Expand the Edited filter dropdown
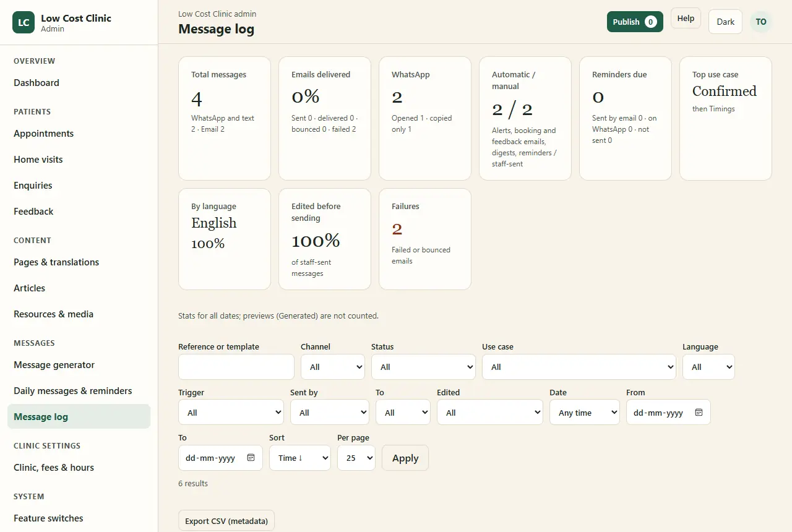This screenshot has width=792, height=532. [490, 412]
